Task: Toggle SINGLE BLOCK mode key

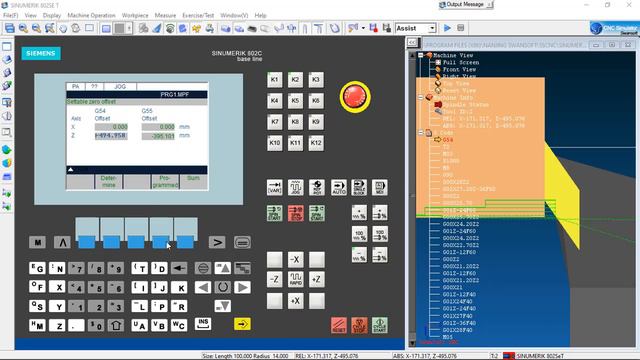Action: [x=359, y=187]
